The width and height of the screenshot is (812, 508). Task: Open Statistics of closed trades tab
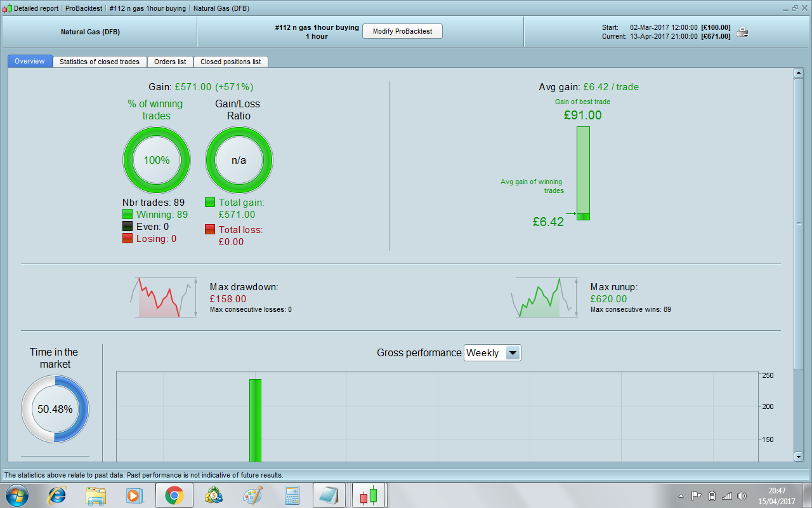point(100,62)
